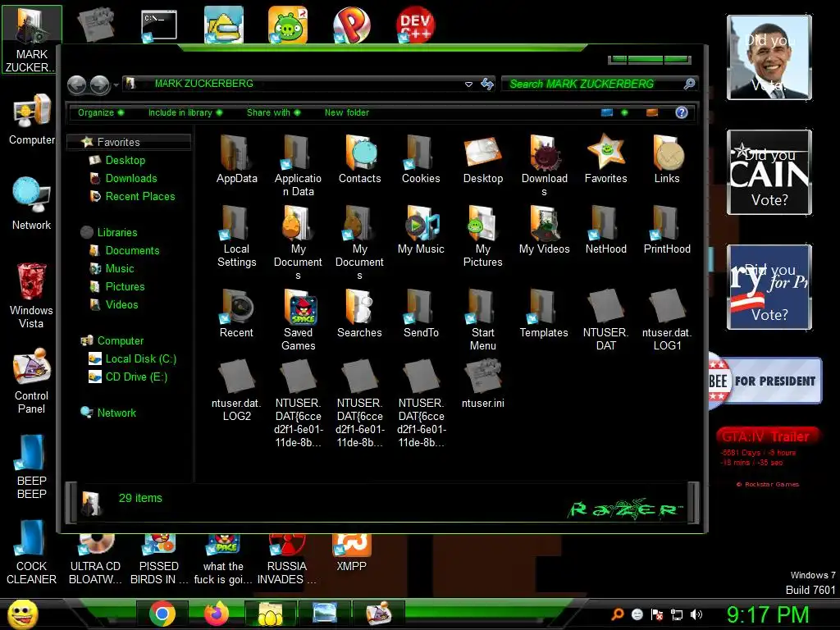
Task: Open the Help question mark button
Action: pyautogui.click(x=682, y=112)
